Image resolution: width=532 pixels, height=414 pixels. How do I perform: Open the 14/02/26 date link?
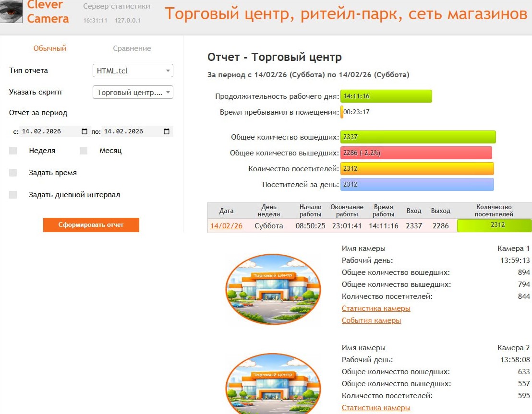(226, 226)
